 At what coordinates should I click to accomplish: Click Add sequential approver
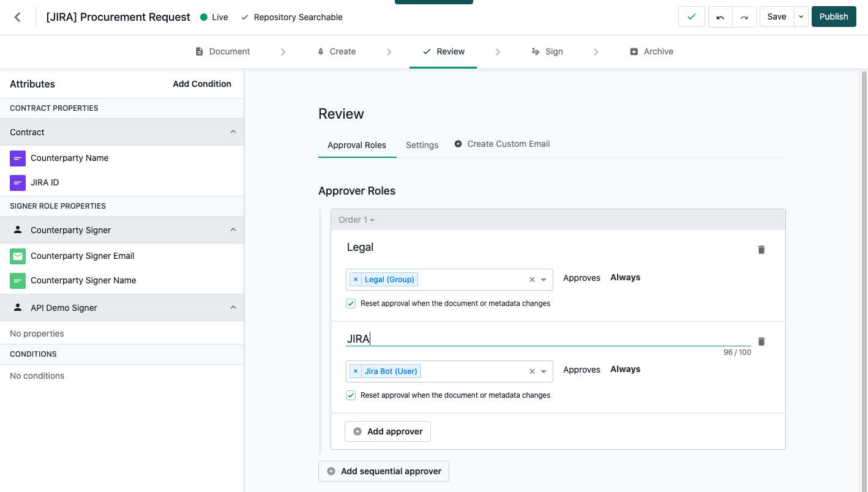384,471
